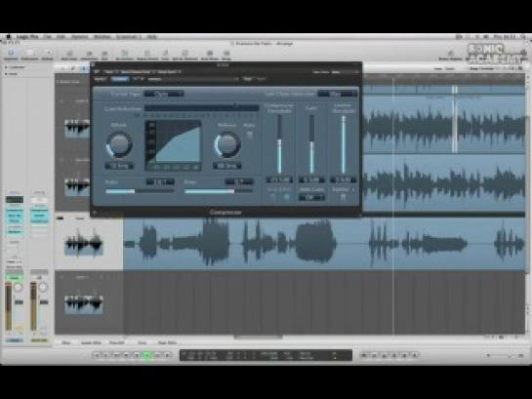Click the Attack knob in Compressor
Viewport: 532px width, 399px height.
coord(119,144)
